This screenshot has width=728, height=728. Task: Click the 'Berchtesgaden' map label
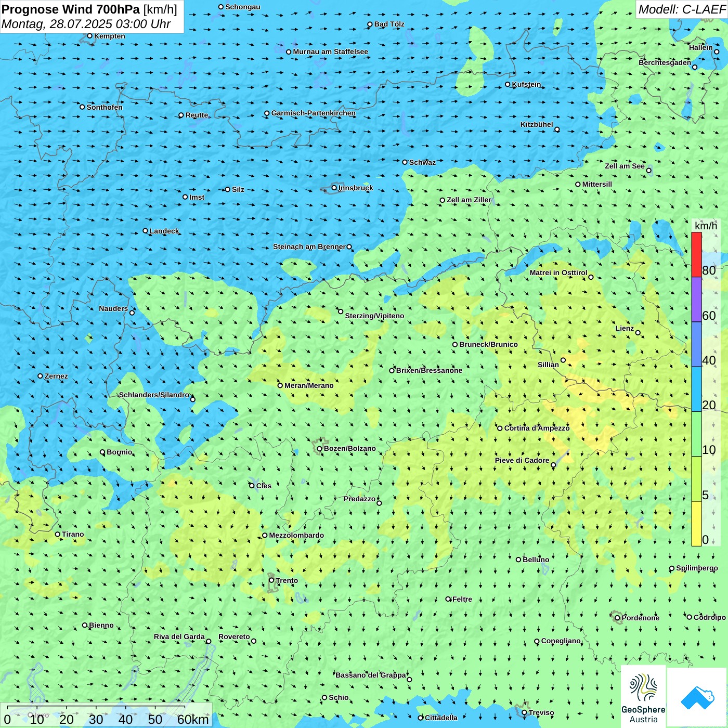[665, 62]
